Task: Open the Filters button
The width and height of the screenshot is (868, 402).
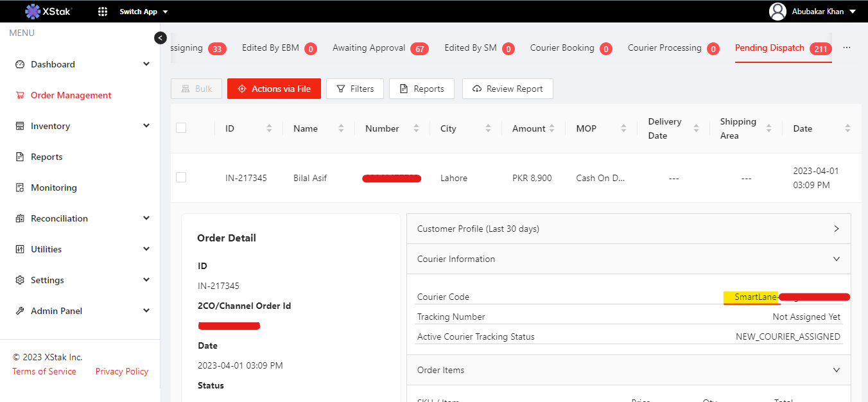Action: click(355, 89)
